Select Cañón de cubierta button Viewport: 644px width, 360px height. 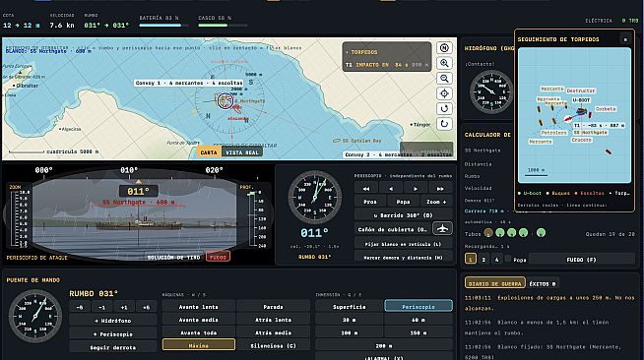[x=393, y=229]
